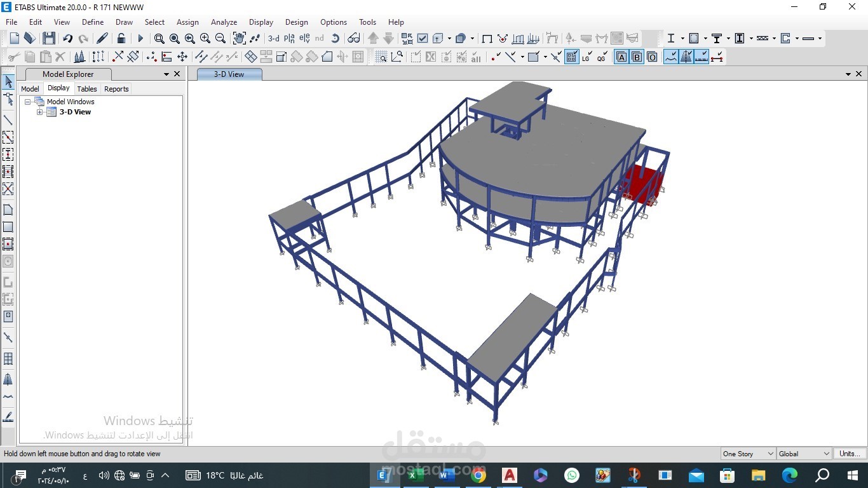Image resolution: width=868 pixels, height=488 pixels.
Task: Open the One Story dropdown
Action: pyautogui.click(x=748, y=454)
